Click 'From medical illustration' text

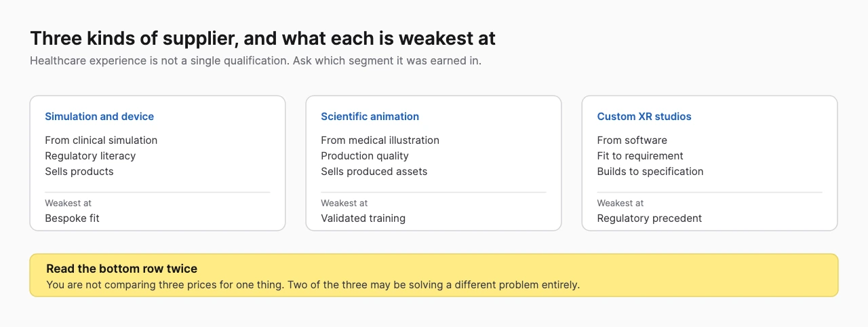click(x=380, y=140)
